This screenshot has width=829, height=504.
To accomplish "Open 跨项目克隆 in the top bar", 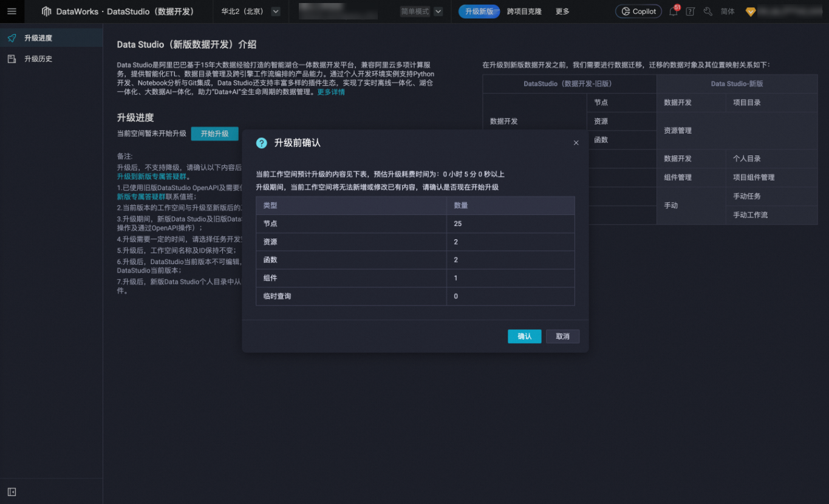I will click(524, 12).
